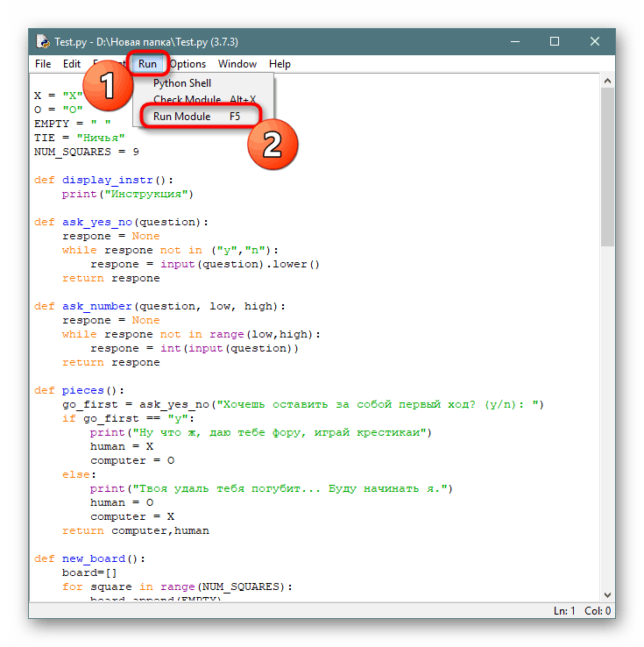Click the line 'NUM_SQUARES = 9'
The image size is (644, 647).
click(x=87, y=152)
